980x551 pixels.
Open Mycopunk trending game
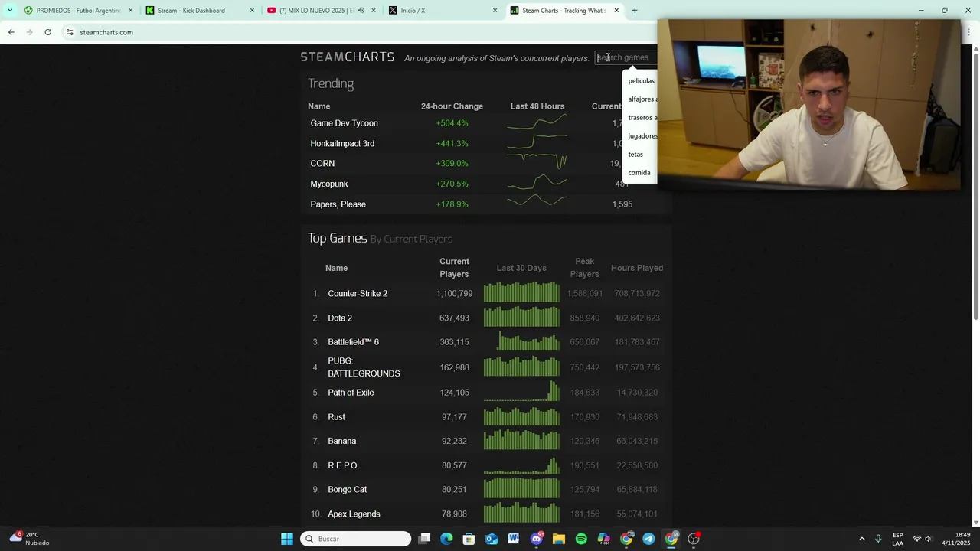[x=329, y=184]
